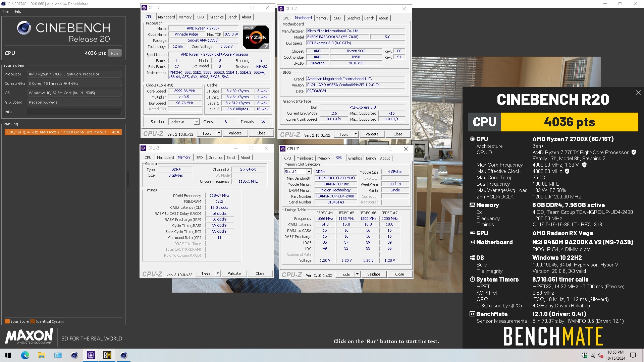Screen dimensions: 644x362
Task: Close the BenchMate CINEBENCH R20 result overlay
Action: point(638,93)
